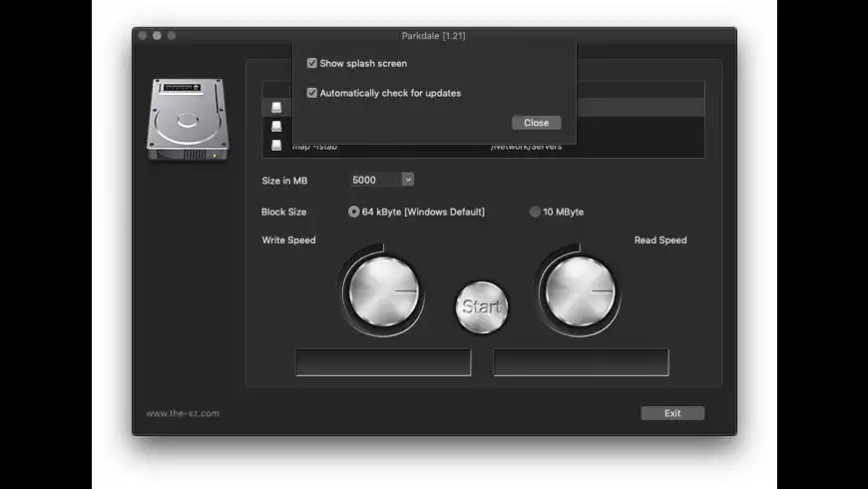Select the highlighted first drive row icon
The height and width of the screenshot is (489, 868).
pos(276,107)
